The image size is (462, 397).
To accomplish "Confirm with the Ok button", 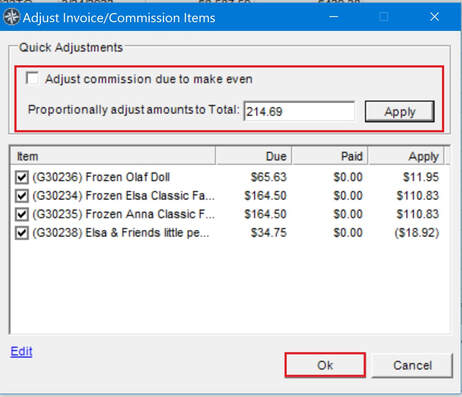I will tap(325, 365).
